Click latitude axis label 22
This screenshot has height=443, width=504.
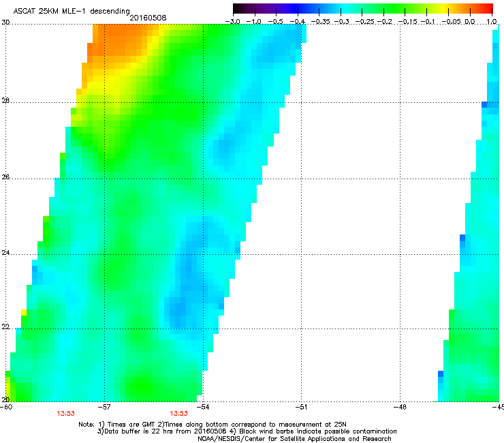click(x=5, y=327)
